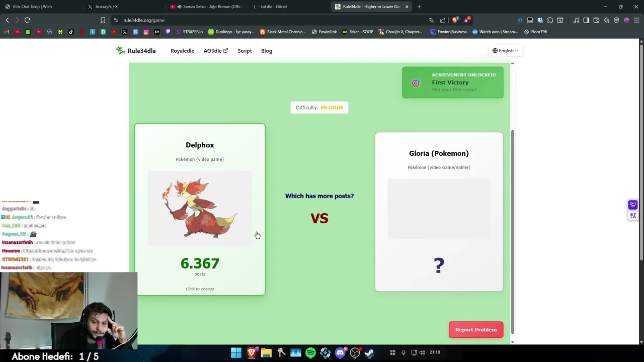Open the Choujin X, Chapter bookmark
Screen dimensions: 644x362
click(x=401, y=32)
